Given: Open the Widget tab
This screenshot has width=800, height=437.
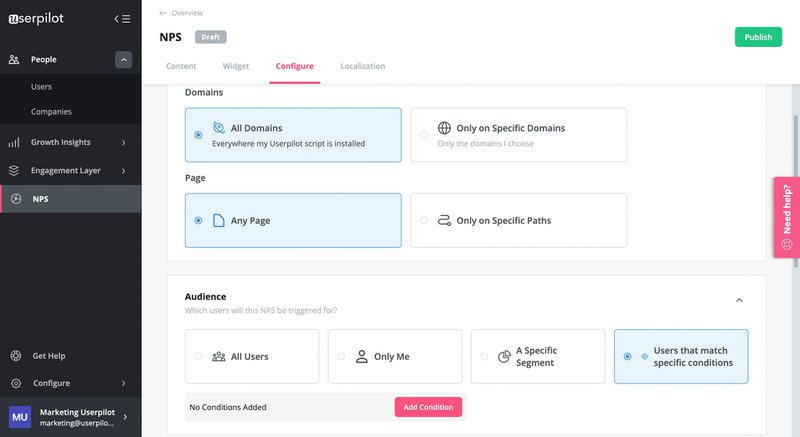Looking at the screenshot, I should [236, 66].
